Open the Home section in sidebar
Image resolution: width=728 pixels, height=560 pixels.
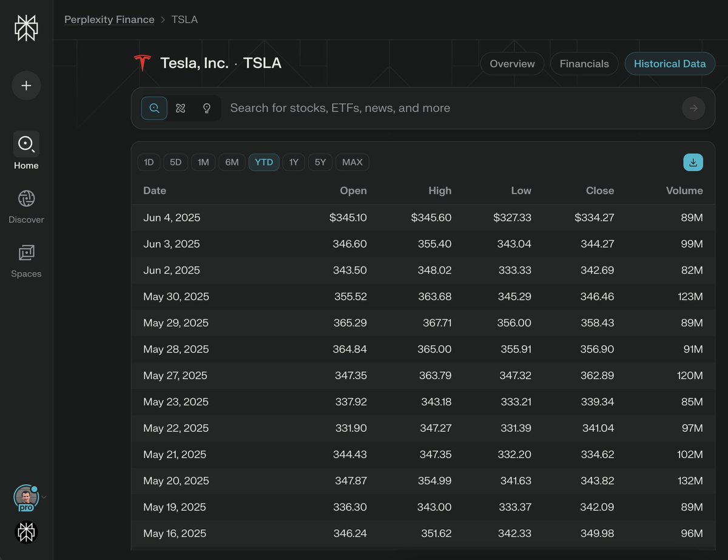26,152
